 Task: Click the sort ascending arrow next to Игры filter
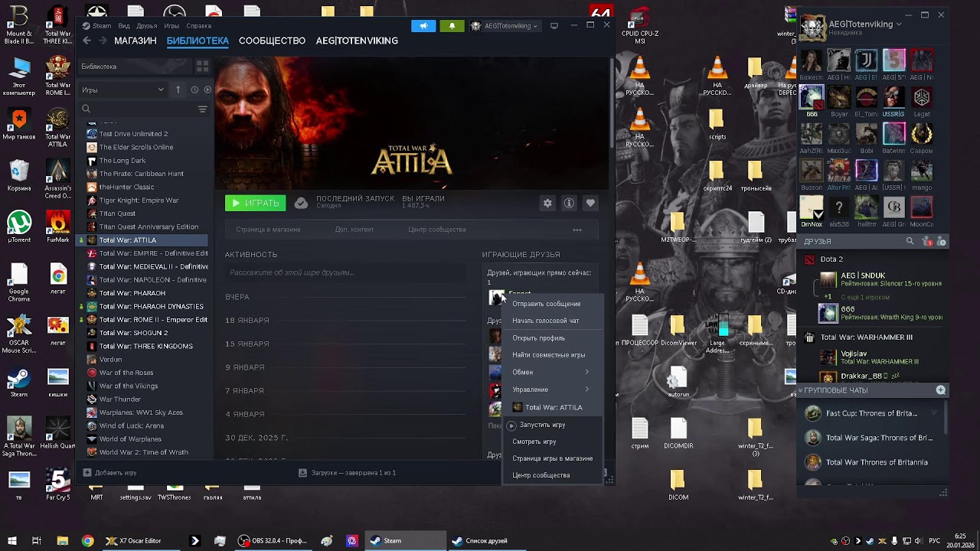click(x=178, y=90)
